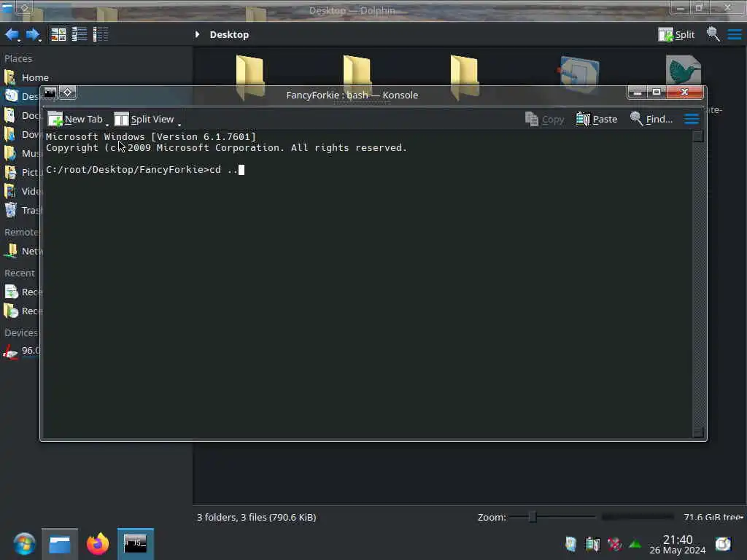Open the Konsole hamburger menu
The width and height of the screenshot is (747, 560).
pos(692,119)
